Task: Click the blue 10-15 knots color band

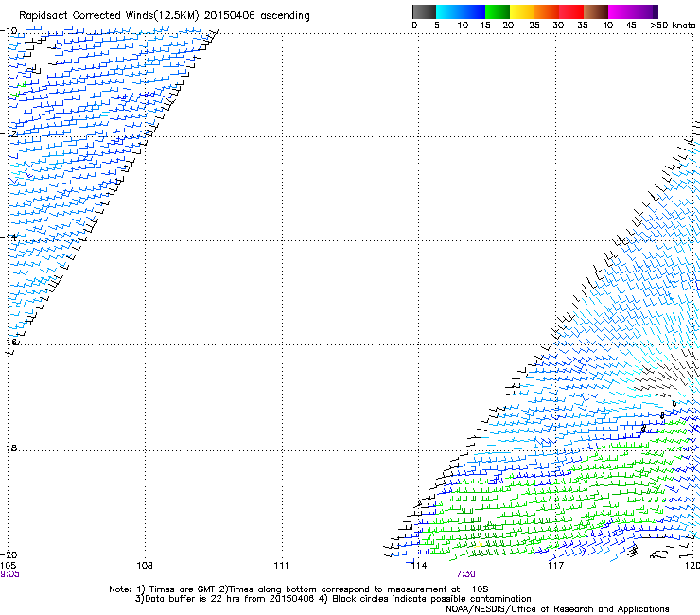Action: [473, 11]
